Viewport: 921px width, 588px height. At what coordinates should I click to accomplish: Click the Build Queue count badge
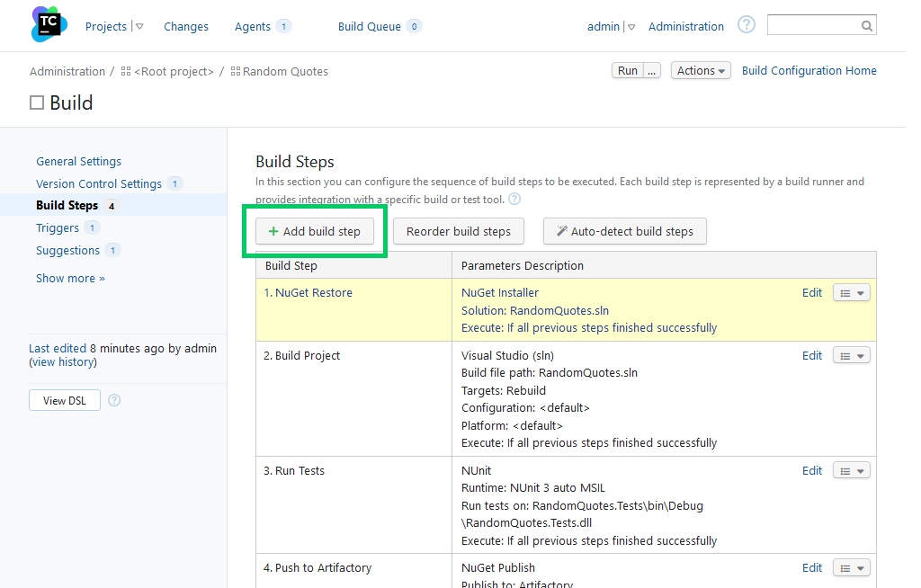click(414, 26)
